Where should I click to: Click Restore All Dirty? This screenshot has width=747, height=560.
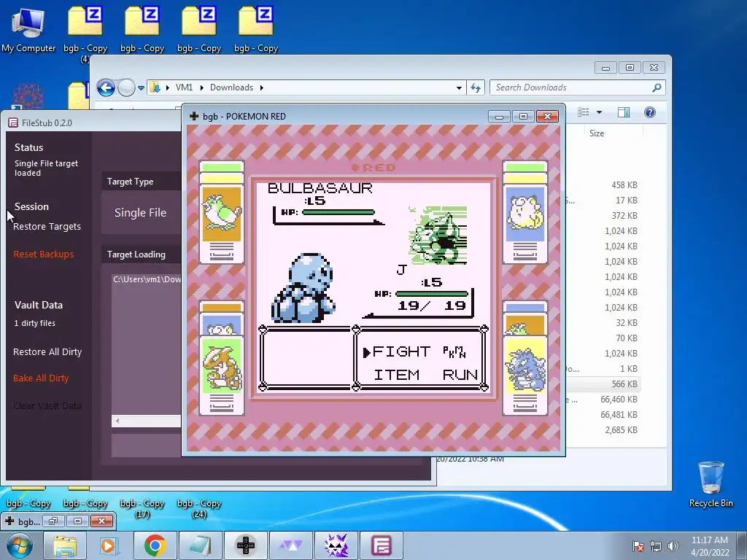[47, 352]
